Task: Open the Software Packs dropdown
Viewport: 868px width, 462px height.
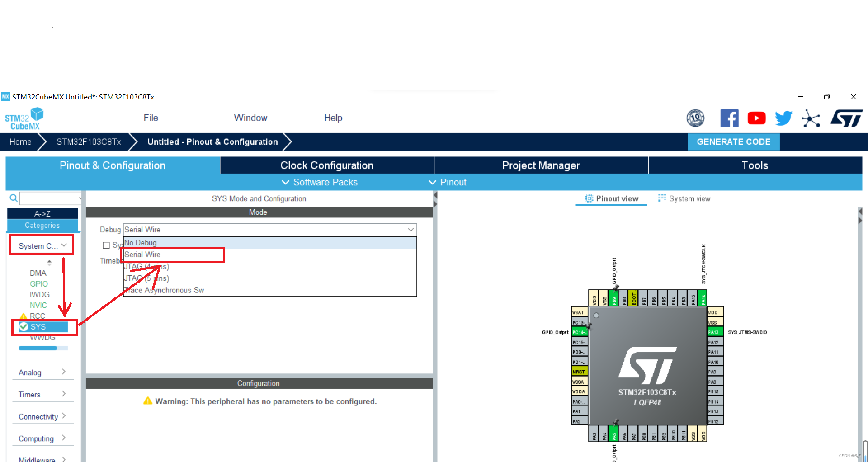Action: point(320,182)
